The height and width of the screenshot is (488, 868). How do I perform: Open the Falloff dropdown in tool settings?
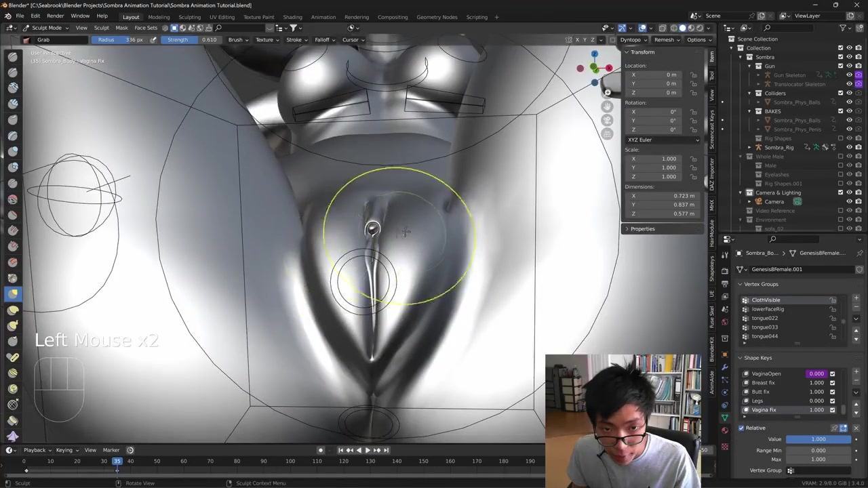(324, 39)
